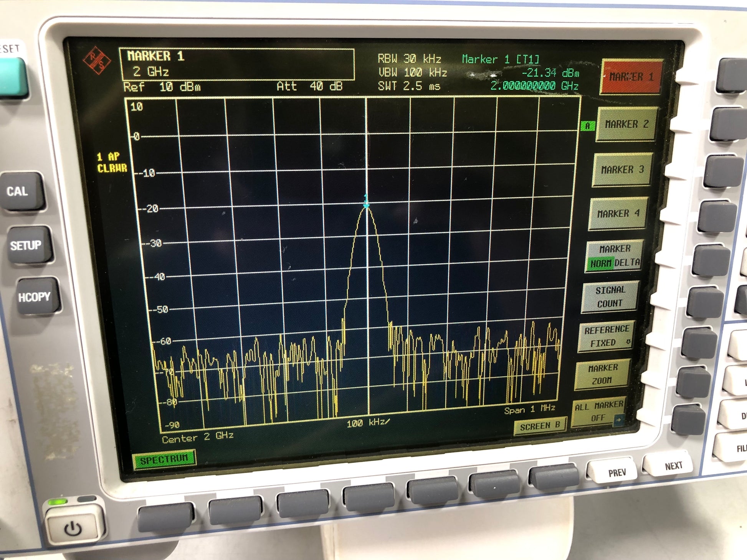Select the SCREEN B tab

(x=540, y=426)
